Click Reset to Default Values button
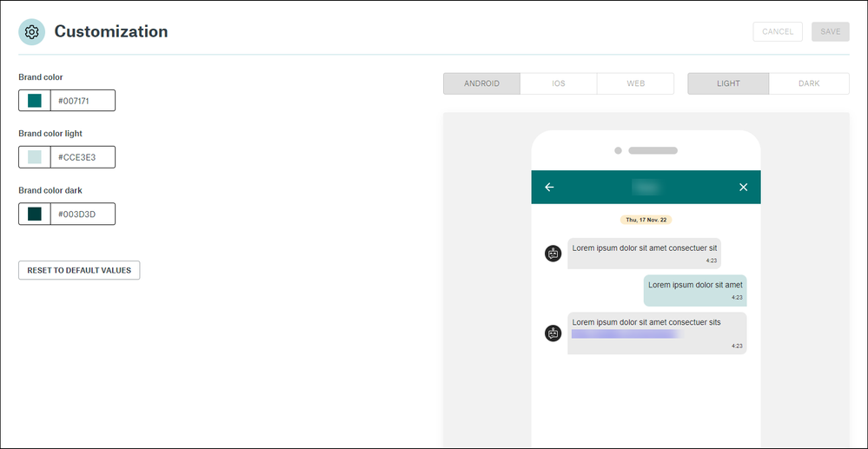The width and height of the screenshot is (868, 449). pyautogui.click(x=79, y=270)
